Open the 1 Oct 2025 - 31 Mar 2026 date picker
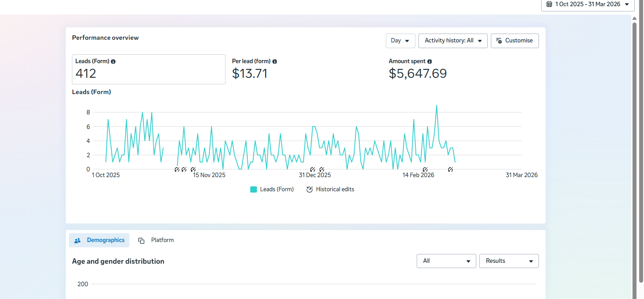Screen dimensions: 644x299 [588, 4]
